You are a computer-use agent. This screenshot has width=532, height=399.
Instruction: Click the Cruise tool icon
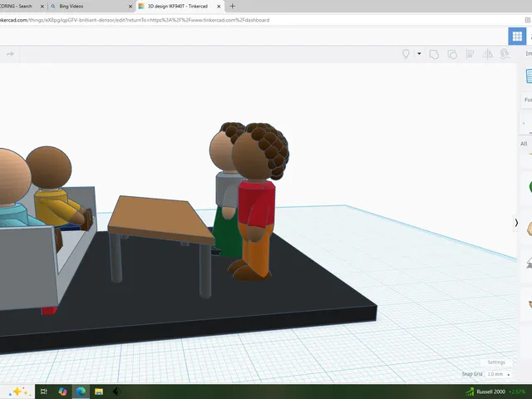[x=505, y=54]
